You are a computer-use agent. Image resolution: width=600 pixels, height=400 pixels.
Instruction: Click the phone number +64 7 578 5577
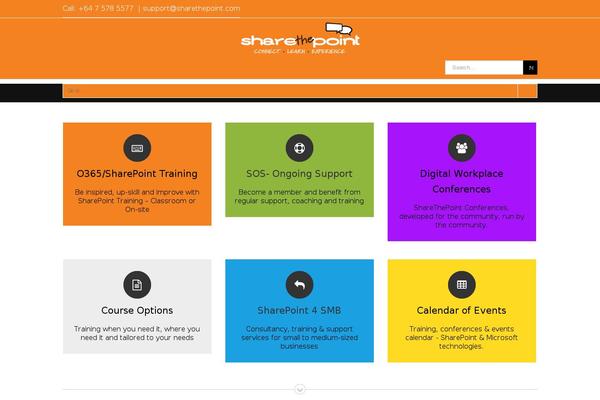(106, 8)
